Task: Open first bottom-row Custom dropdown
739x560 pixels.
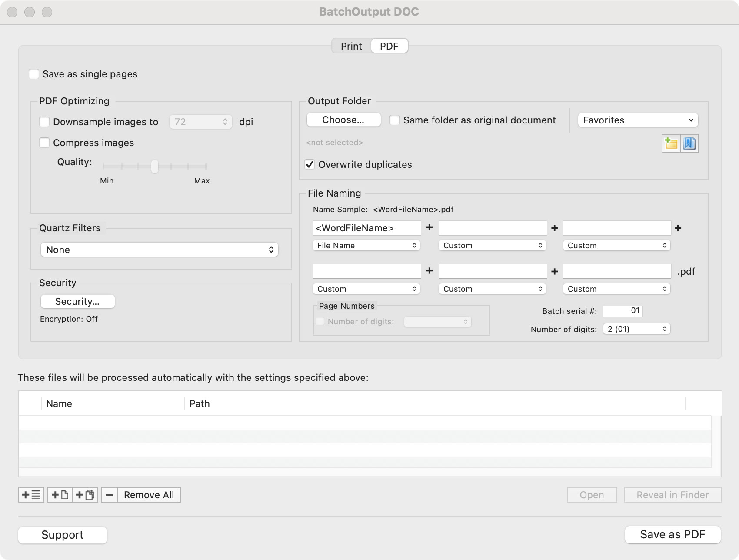Action: (x=366, y=289)
